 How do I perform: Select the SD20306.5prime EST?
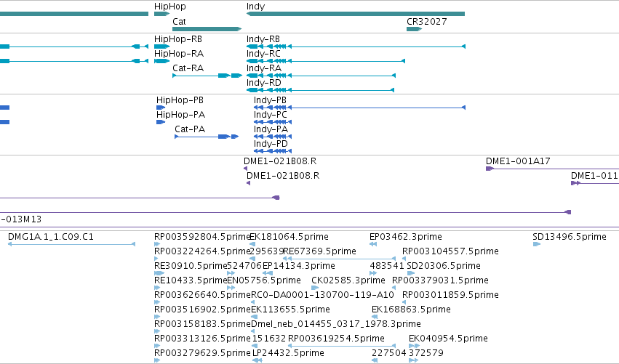pos(410,273)
